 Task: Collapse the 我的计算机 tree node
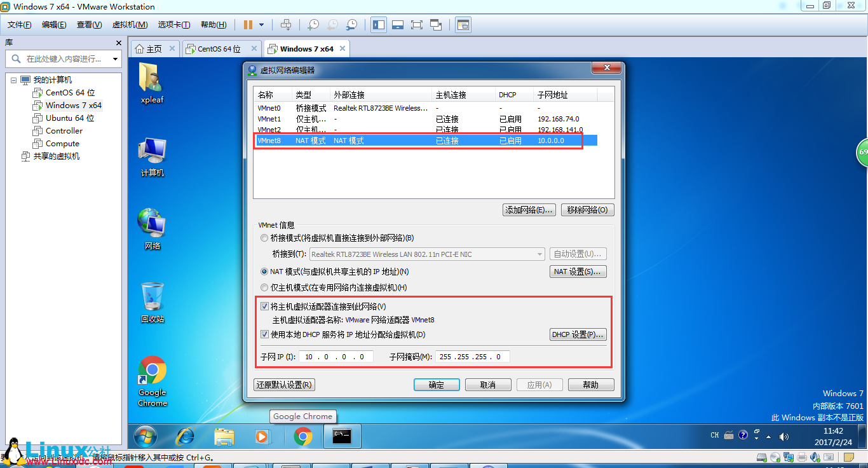coord(14,80)
